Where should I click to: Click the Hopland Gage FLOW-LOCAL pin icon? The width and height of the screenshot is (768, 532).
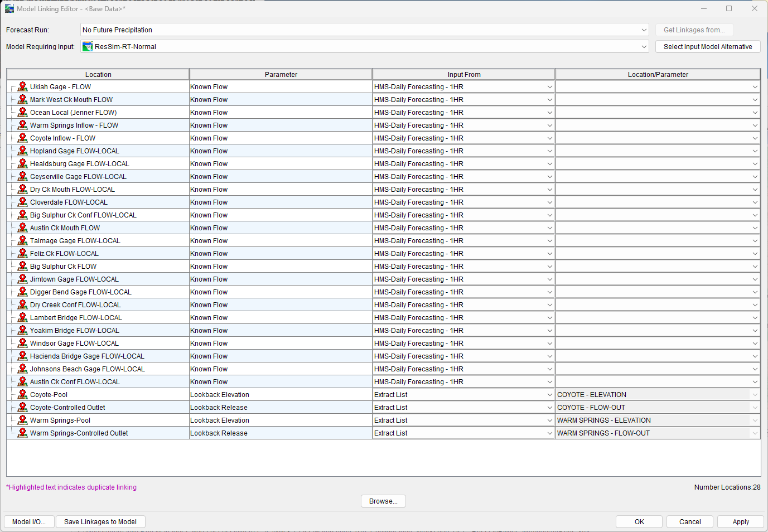tap(22, 151)
